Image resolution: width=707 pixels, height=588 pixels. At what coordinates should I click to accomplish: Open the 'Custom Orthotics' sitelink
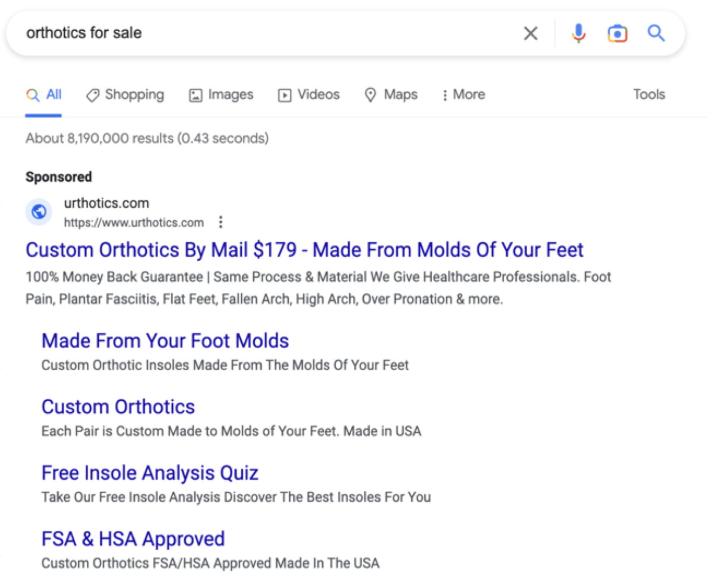tap(118, 407)
